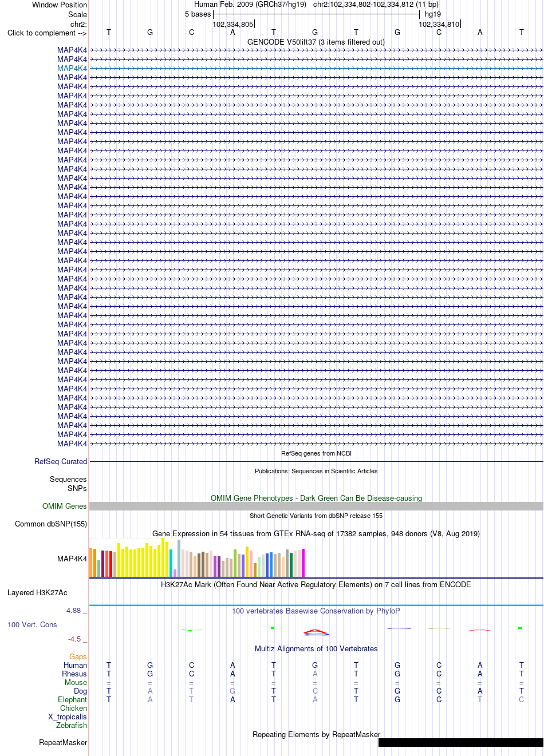Image resolution: width=544 pixels, height=756 pixels.
Task: Click 'Multiz Alignments of 100 Vertebrates' title
Action: pyautogui.click(x=316, y=648)
